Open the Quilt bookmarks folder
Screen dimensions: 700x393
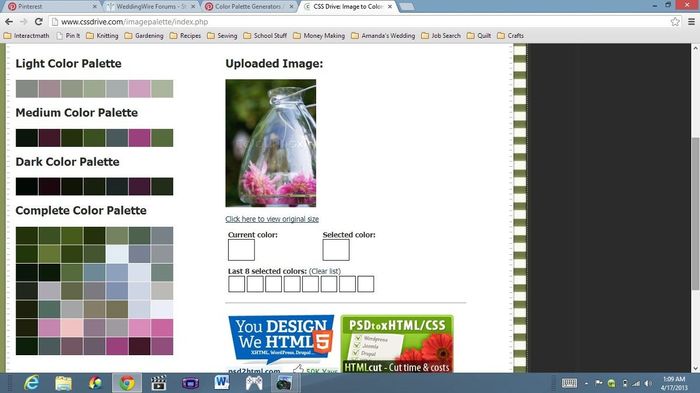(x=479, y=36)
